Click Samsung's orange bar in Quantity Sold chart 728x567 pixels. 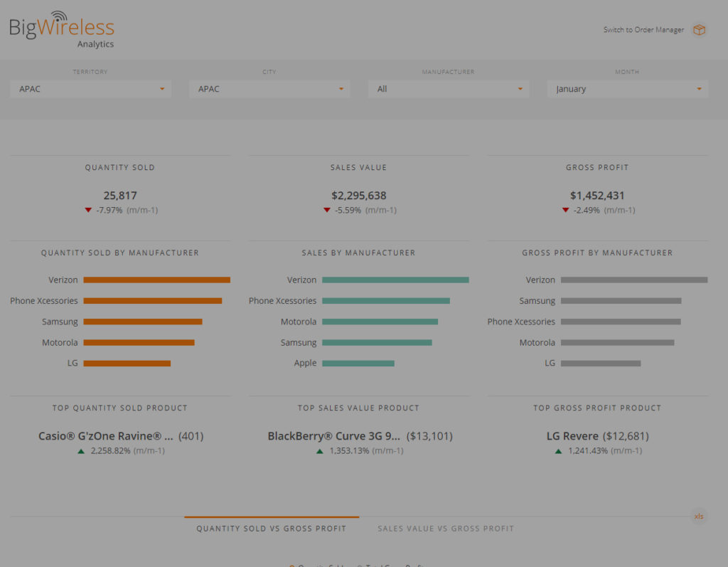point(143,322)
